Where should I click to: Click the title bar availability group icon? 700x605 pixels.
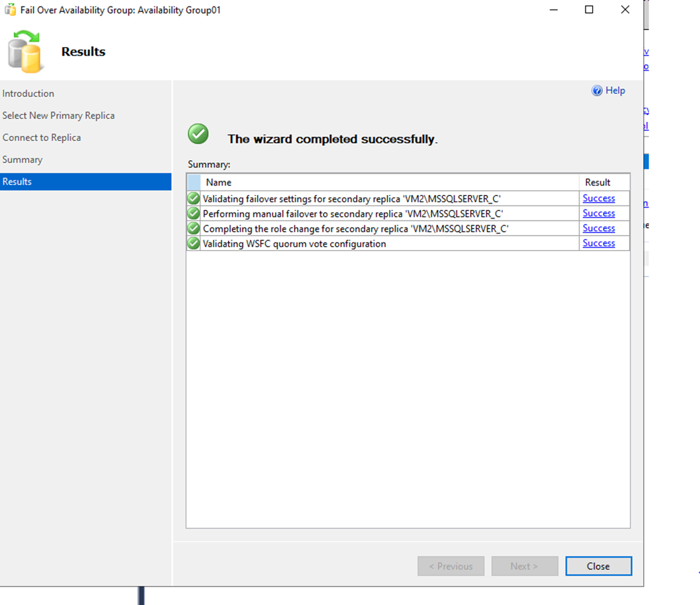click(10, 10)
